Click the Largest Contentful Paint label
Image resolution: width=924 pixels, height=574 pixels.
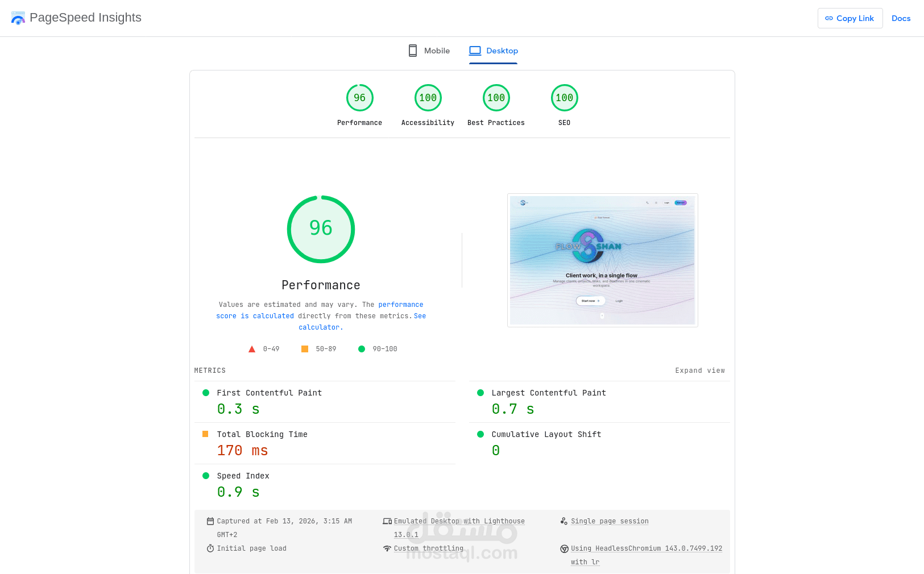coord(549,393)
